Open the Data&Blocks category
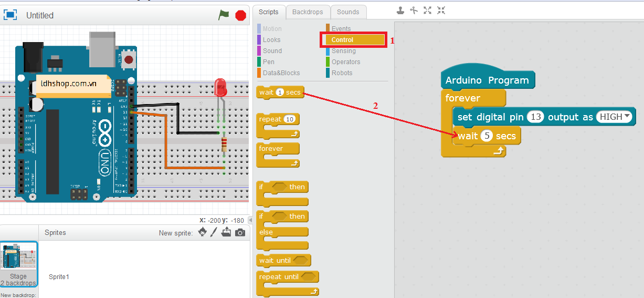The image size is (644, 298). click(281, 73)
